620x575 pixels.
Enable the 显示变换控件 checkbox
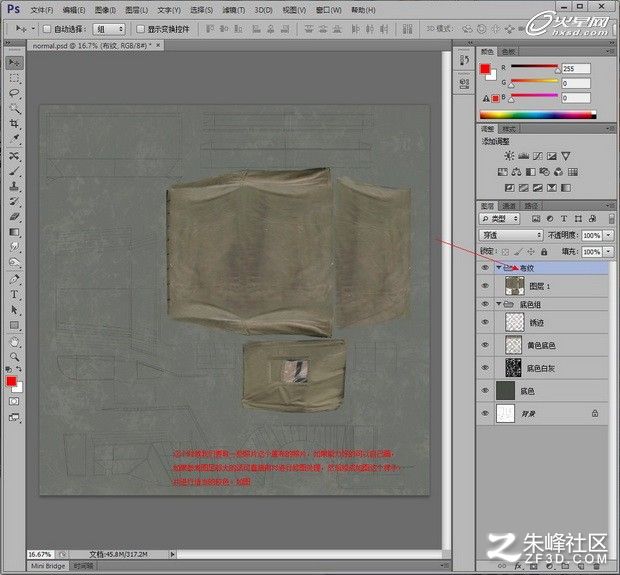(140, 29)
